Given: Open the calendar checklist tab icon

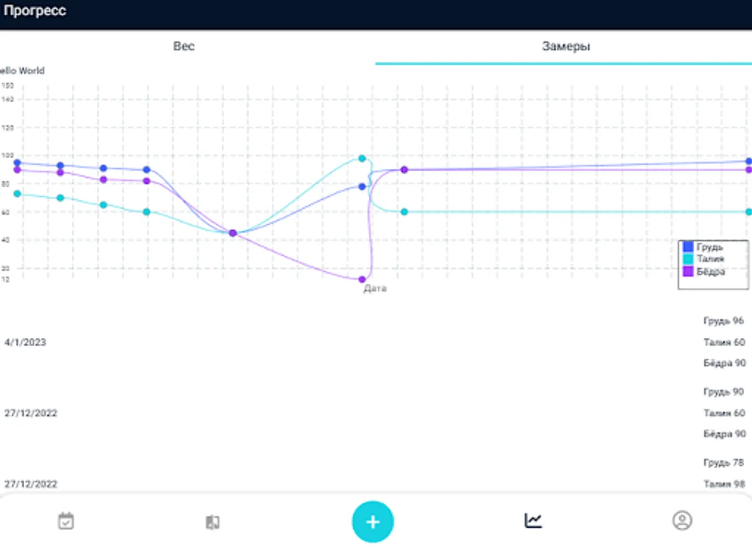Looking at the screenshot, I should (x=66, y=521).
